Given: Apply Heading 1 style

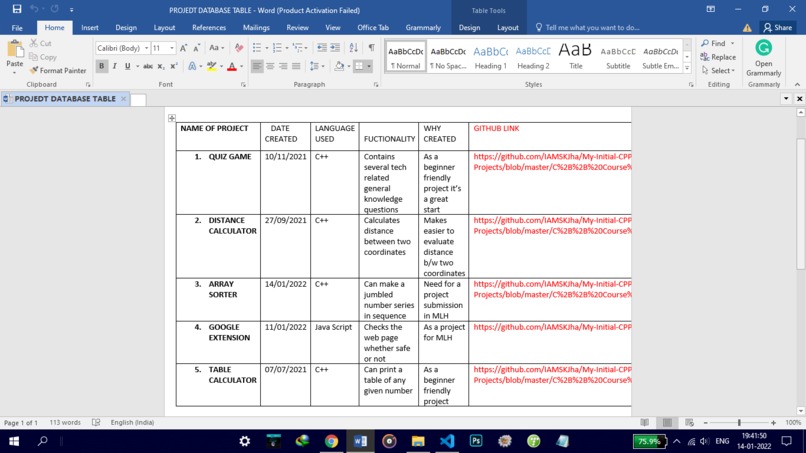Looking at the screenshot, I should 490,57.
